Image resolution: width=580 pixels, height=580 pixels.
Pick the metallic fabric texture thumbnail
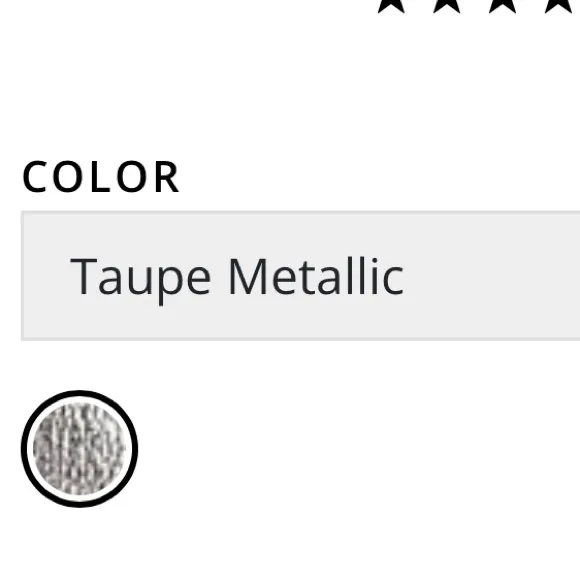click(80, 449)
